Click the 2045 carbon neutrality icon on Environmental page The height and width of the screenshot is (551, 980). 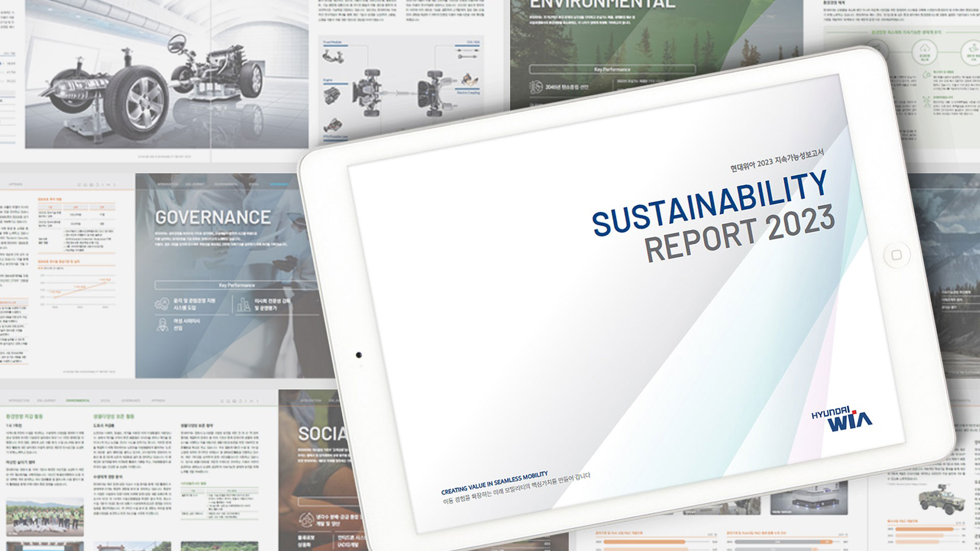pos(536,87)
